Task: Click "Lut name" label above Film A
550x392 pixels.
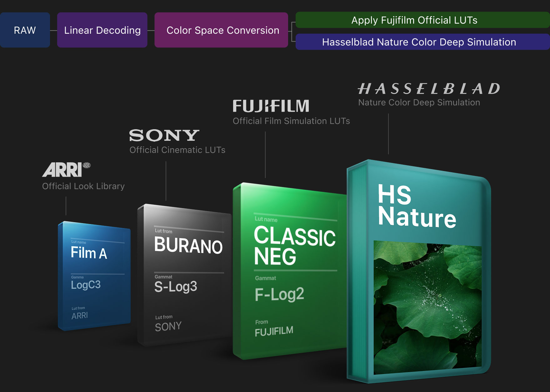Action: pyautogui.click(x=79, y=242)
